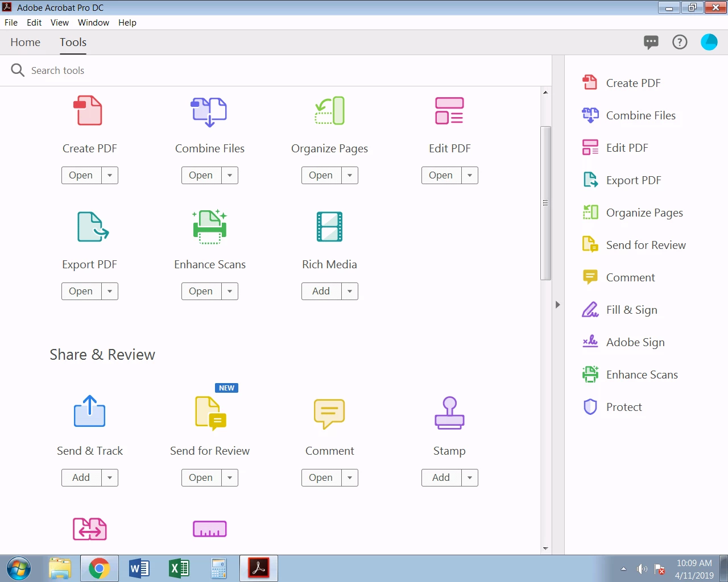Click the Rich Media film icon

(x=329, y=227)
